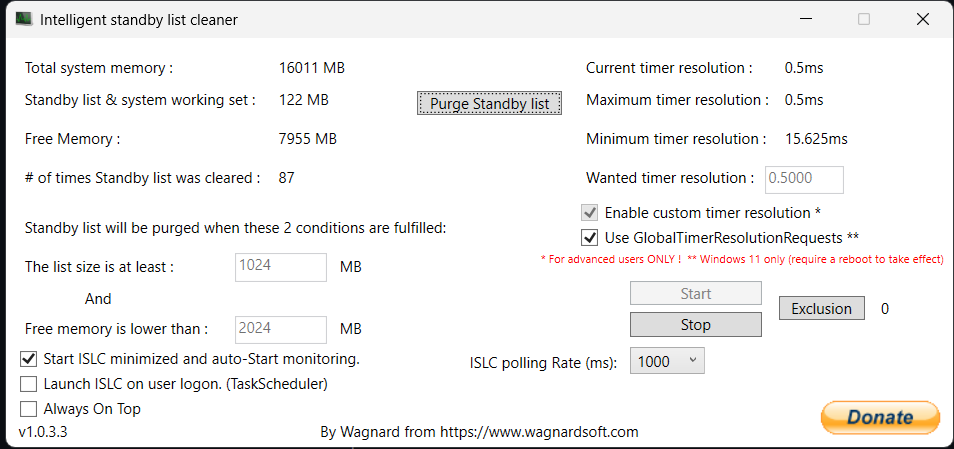
Task: Uncheck Use GlobalTimerResolutionRequests option
Action: point(589,237)
